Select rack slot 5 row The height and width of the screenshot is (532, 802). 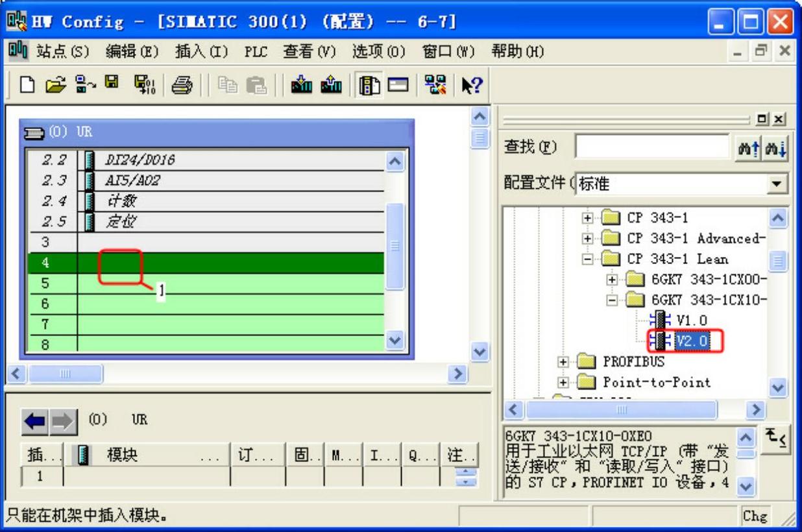(x=204, y=284)
